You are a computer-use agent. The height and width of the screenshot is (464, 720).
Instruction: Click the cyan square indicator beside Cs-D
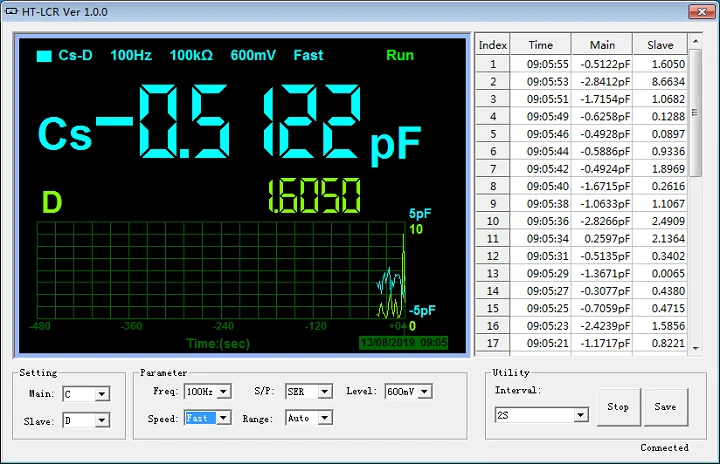(x=44, y=56)
